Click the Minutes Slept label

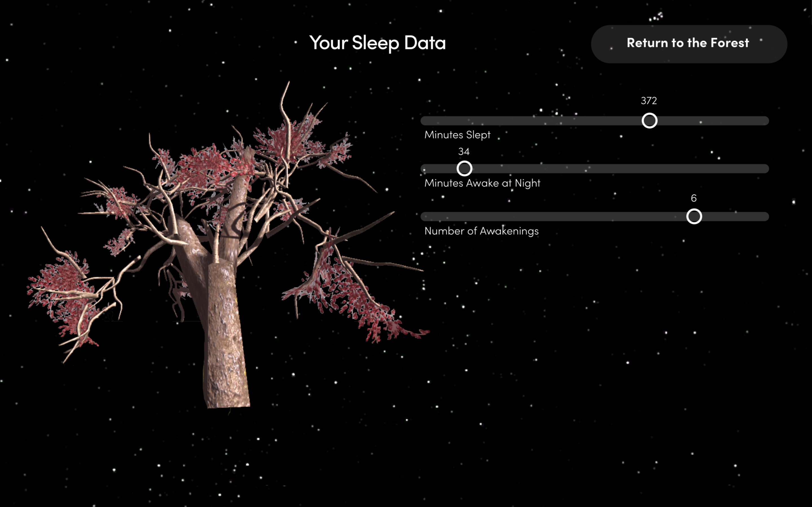(x=457, y=135)
